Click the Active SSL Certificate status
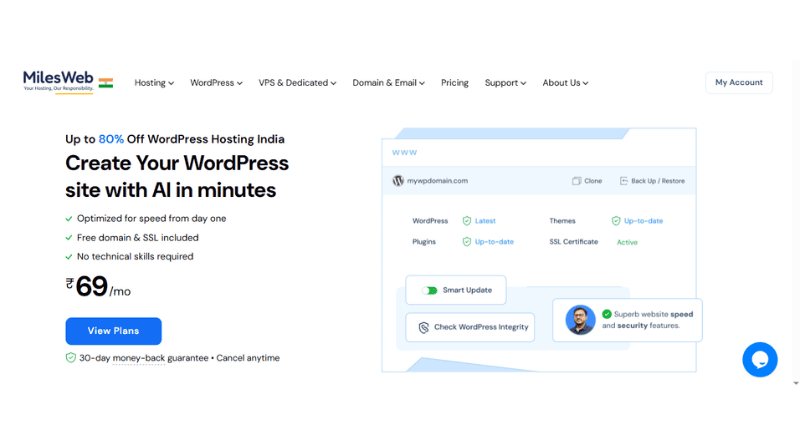 627,242
